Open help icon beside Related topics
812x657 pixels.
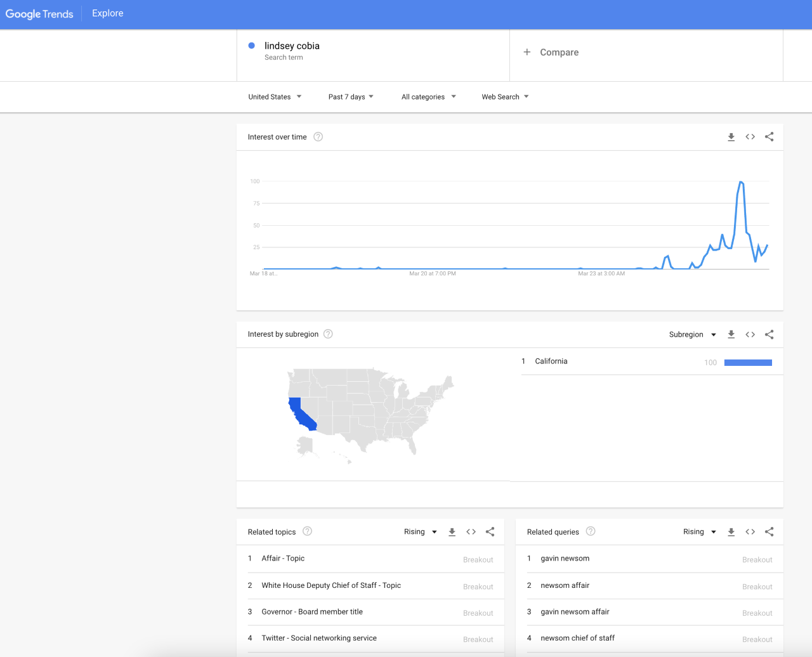[x=308, y=531]
